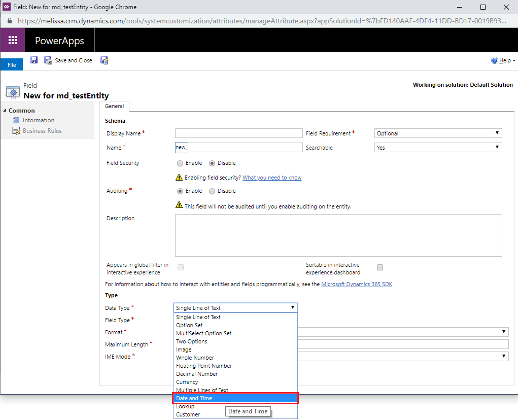Click into the Display Name field
The width and height of the screenshot is (518, 420).
(x=238, y=133)
